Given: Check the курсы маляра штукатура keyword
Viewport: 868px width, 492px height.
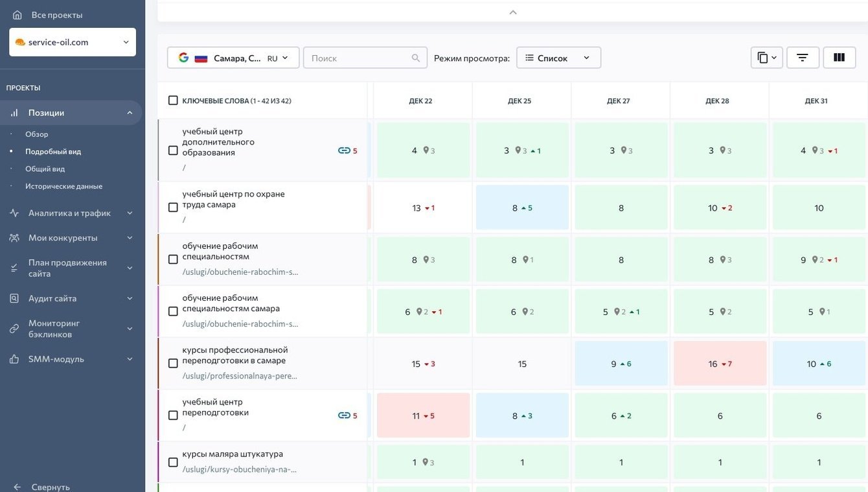Looking at the screenshot, I should [x=173, y=462].
